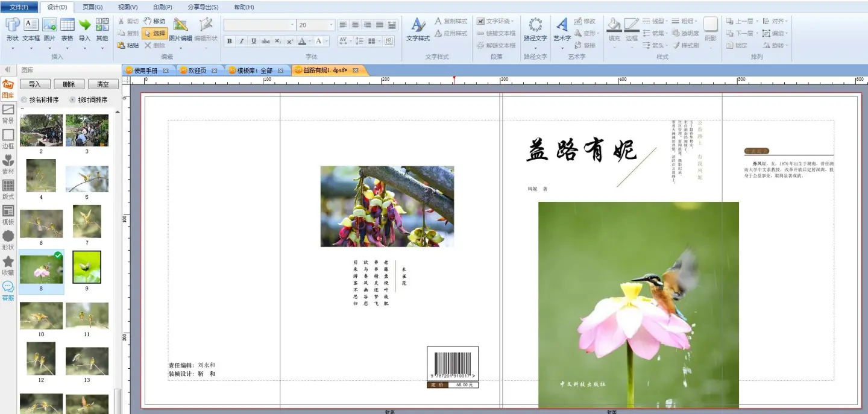Click 粘贴 paste in ribbon
Viewport: 868px width, 414px height.
pos(128,45)
